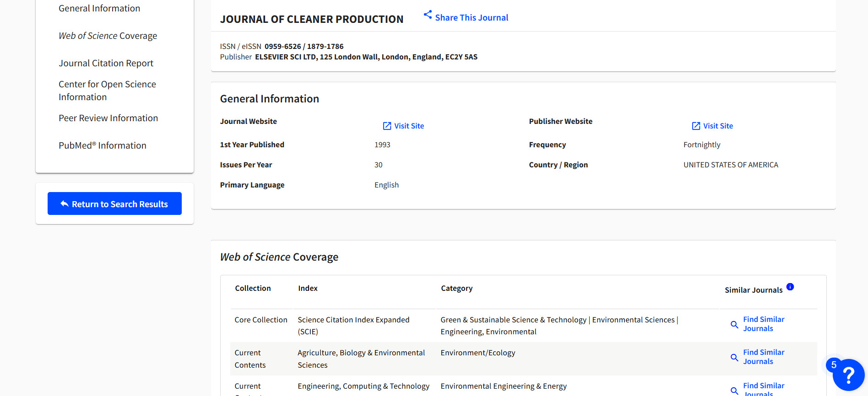Select the ISSN value 0959-6526 / 1879-1786

[304, 46]
